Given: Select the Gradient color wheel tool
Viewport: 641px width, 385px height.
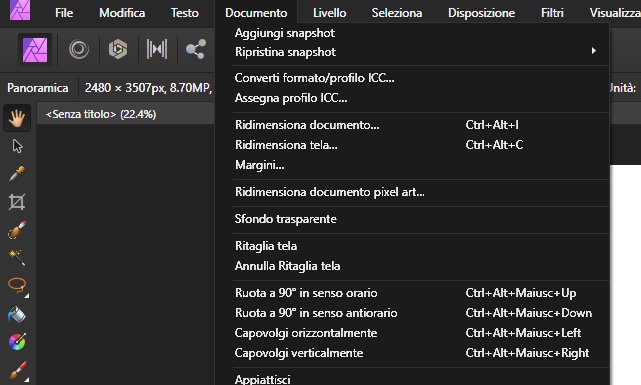Looking at the screenshot, I should 17,342.
